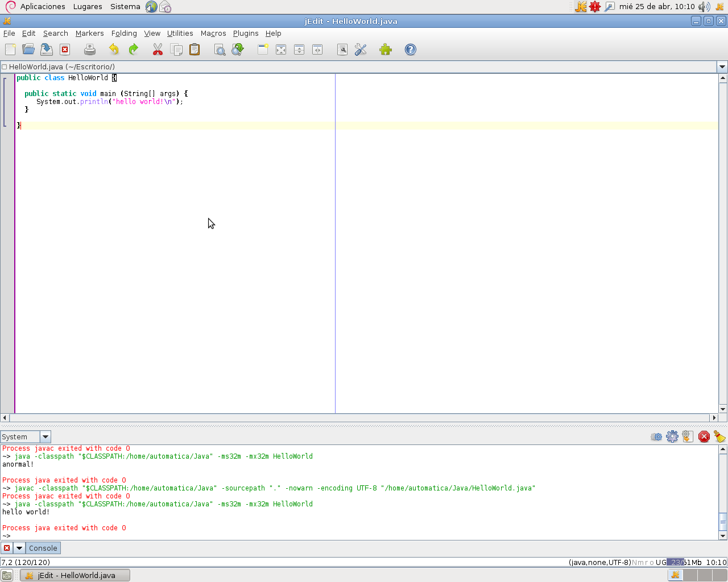Copy selection using the toolbar copy icon

[176, 49]
